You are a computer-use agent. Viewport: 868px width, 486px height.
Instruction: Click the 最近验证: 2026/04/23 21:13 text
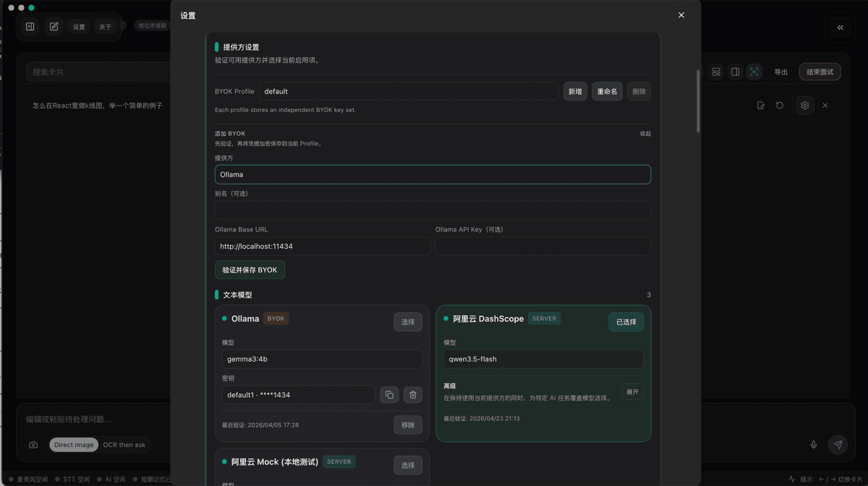point(482,418)
